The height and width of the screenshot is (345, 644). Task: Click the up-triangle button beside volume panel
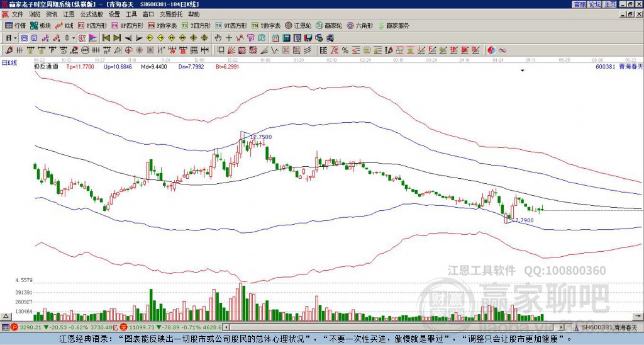[6, 316]
